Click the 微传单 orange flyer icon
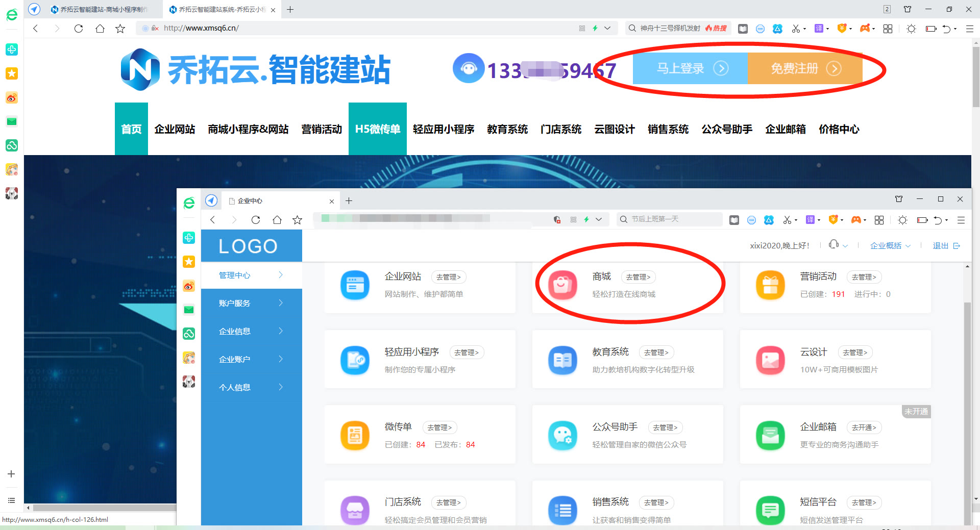The width and height of the screenshot is (980, 530). coord(355,436)
